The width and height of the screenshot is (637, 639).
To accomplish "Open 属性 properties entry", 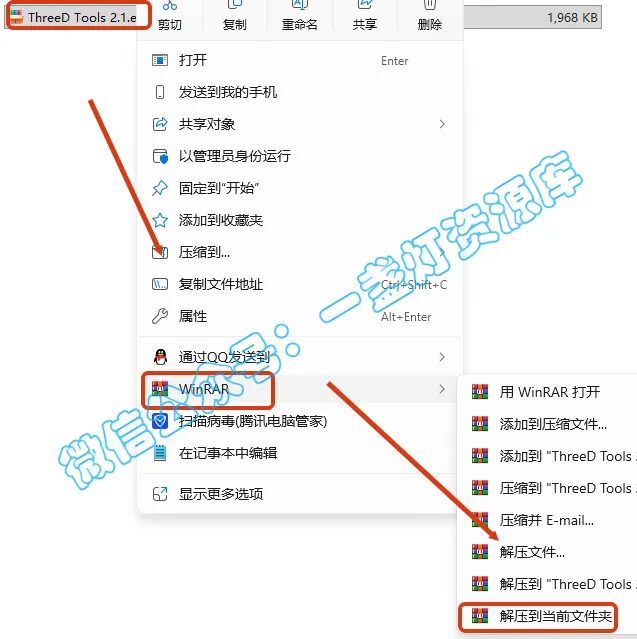I will (300, 317).
